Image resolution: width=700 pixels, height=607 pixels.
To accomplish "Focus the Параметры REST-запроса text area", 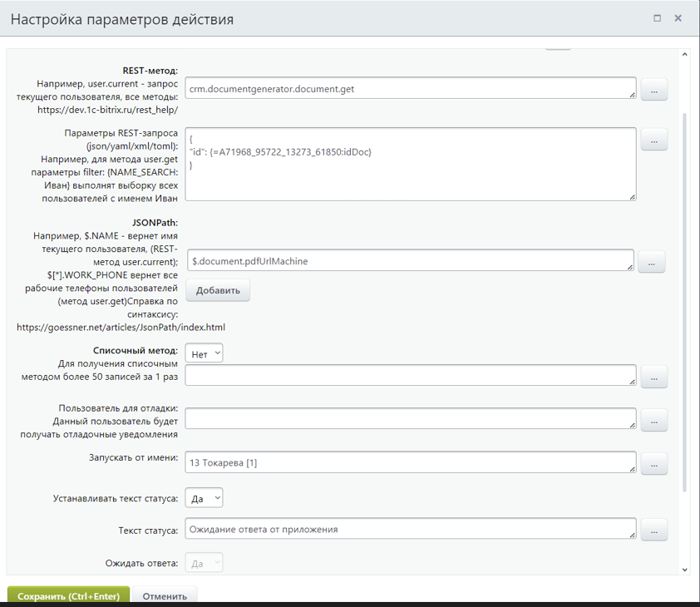I will (x=410, y=164).
